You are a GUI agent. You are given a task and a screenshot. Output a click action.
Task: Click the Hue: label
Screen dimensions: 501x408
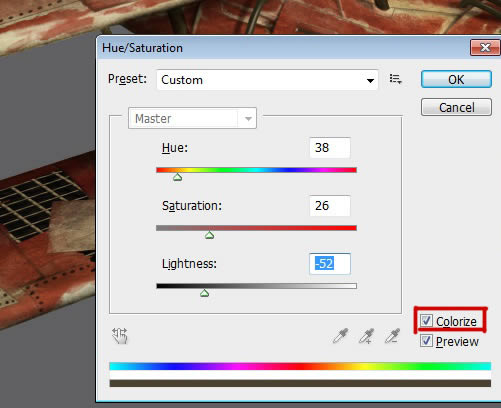(175, 148)
